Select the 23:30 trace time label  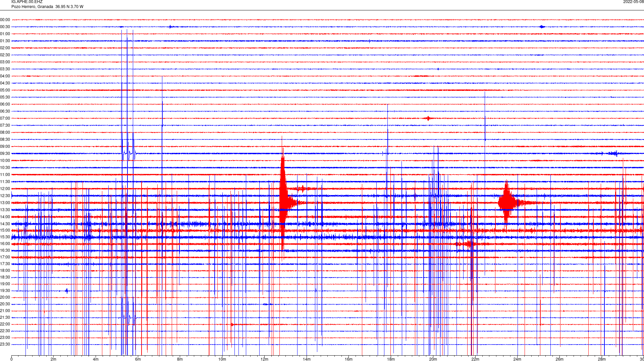click(5, 344)
